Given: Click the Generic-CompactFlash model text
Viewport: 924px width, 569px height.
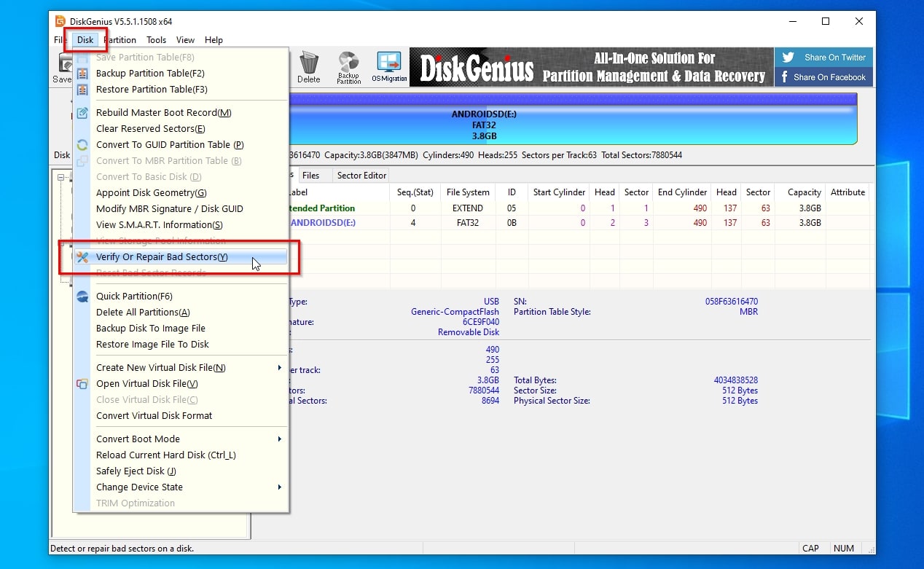Looking at the screenshot, I should pos(455,312).
